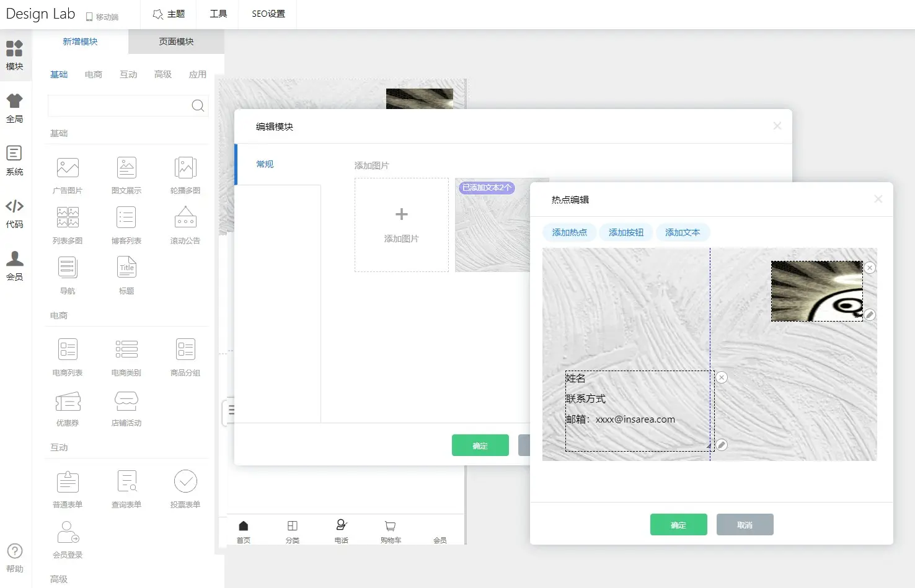The image size is (915, 588).
Task: Cancel hotspot editing with 取消
Action: pos(745,525)
